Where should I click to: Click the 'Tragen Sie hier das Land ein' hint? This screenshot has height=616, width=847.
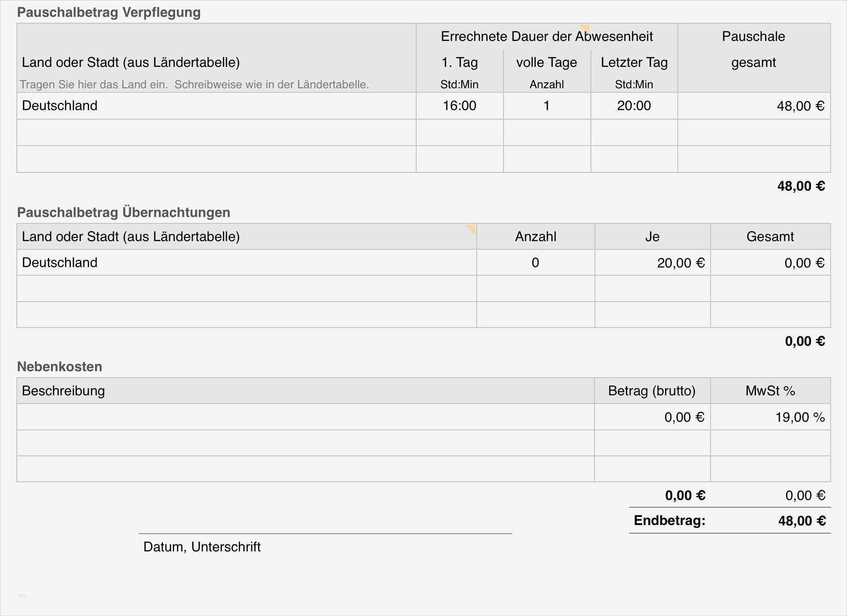pyautogui.click(x=194, y=85)
